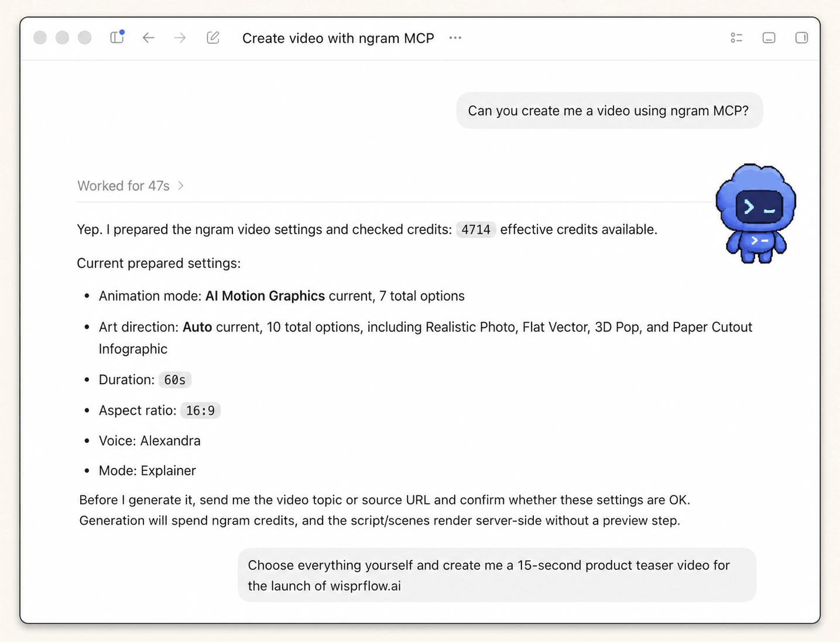Click the conversation title 'Create video with ngram MCP'

(x=338, y=38)
